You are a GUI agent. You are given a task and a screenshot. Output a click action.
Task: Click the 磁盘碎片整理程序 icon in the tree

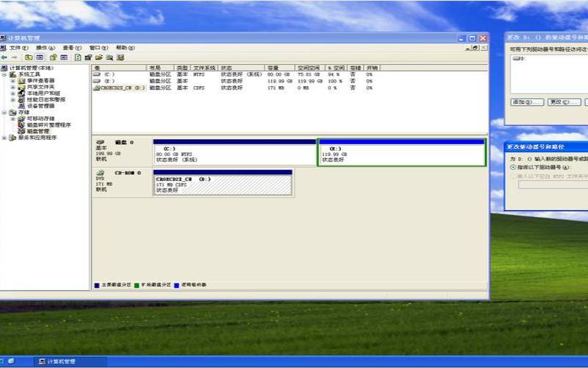[22, 125]
